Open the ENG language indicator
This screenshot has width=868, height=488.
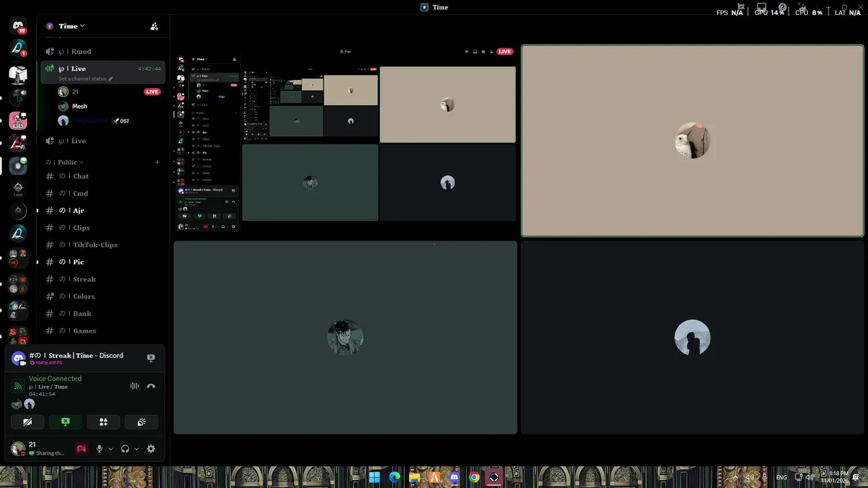tap(781, 478)
